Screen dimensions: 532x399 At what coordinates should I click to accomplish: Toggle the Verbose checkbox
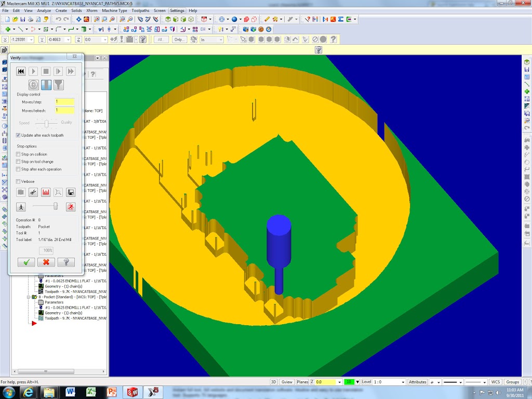[x=19, y=181]
